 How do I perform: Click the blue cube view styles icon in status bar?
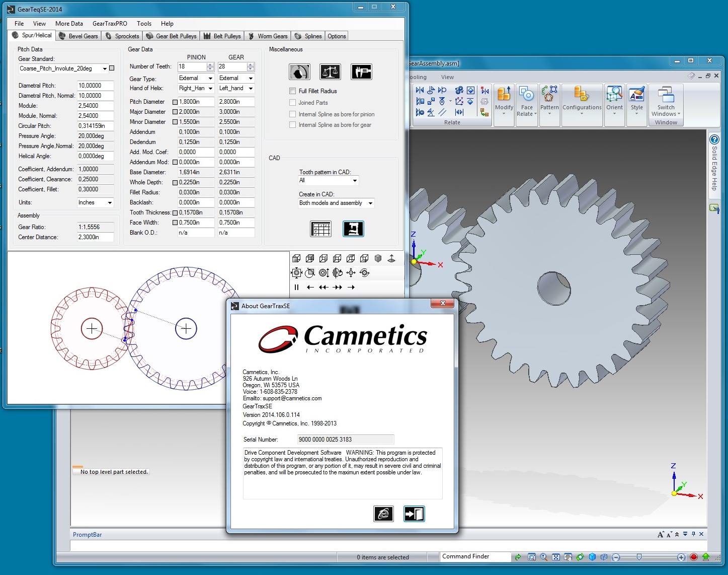592,557
